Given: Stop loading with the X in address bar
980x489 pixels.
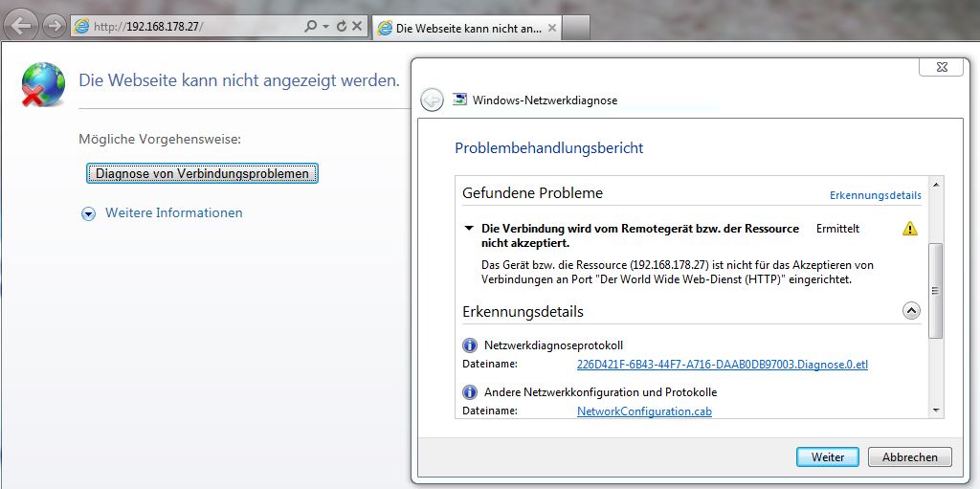Looking at the screenshot, I should (x=357, y=26).
